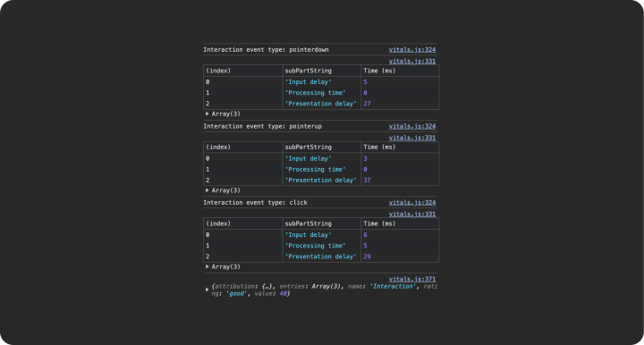Viewport: 644px width, 345px height.
Task: Open vitals.js:324 link beside pointerdown message
Action: 412,50
